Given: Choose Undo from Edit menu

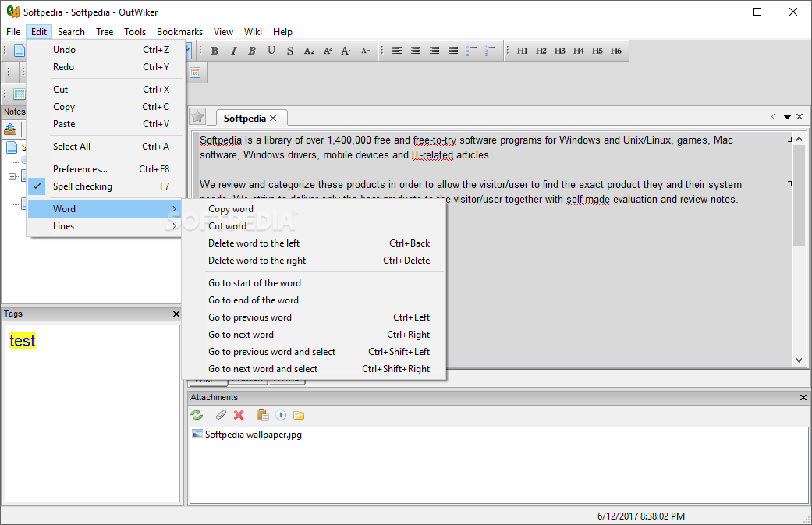Looking at the screenshot, I should coord(105,50).
